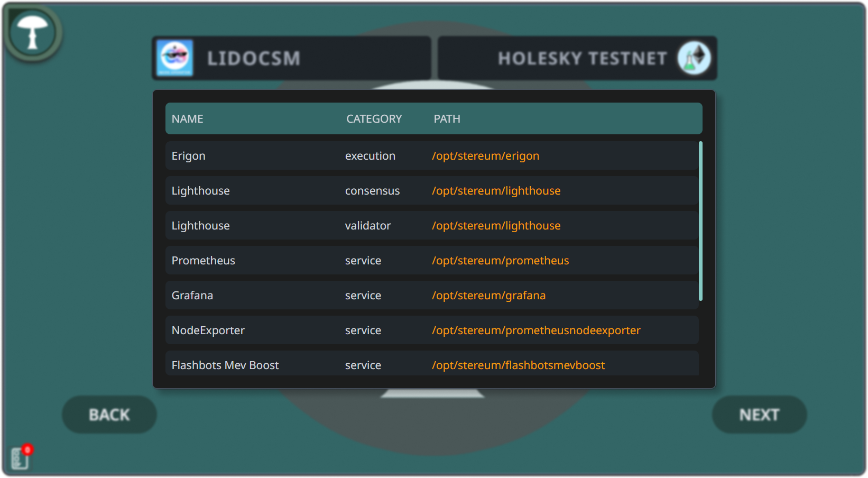Click the services list vertical scrollbar
This screenshot has width=868, height=478.
[700, 221]
